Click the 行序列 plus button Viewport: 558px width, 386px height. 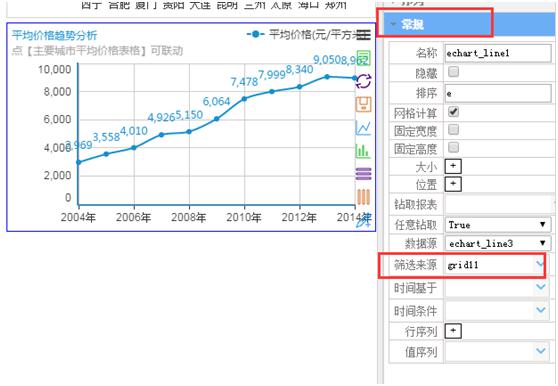click(x=453, y=331)
